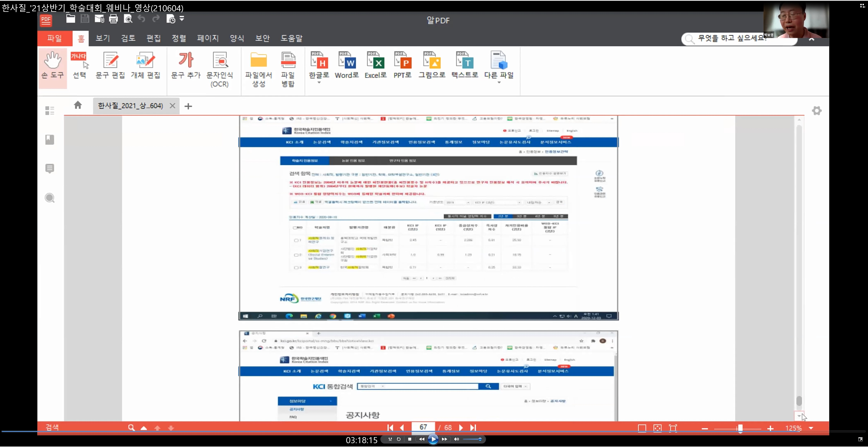Image resolution: width=868 pixels, height=447 pixels.
Task: Convert with the 그림으로 image icon
Action: pos(432,65)
